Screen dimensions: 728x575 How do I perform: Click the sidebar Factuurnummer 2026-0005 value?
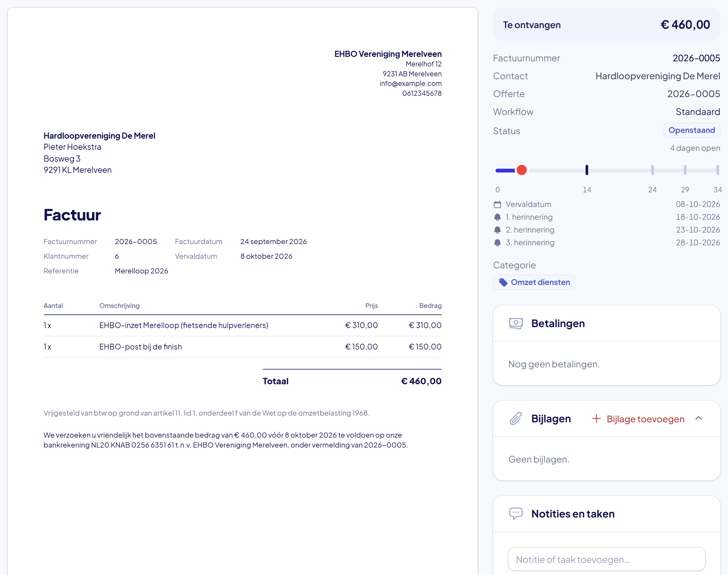[x=696, y=58]
